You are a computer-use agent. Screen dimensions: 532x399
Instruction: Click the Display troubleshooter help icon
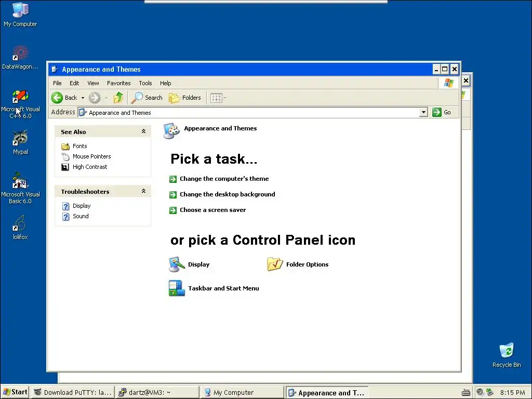tap(66, 206)
